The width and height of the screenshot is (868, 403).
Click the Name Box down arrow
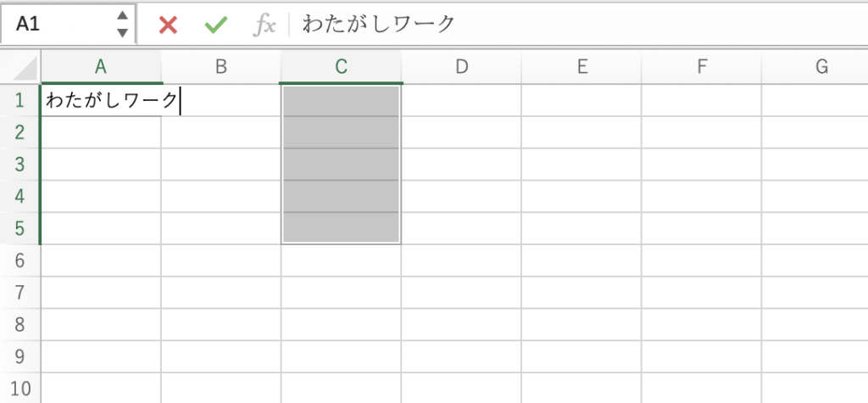click(x=123, y=33)
